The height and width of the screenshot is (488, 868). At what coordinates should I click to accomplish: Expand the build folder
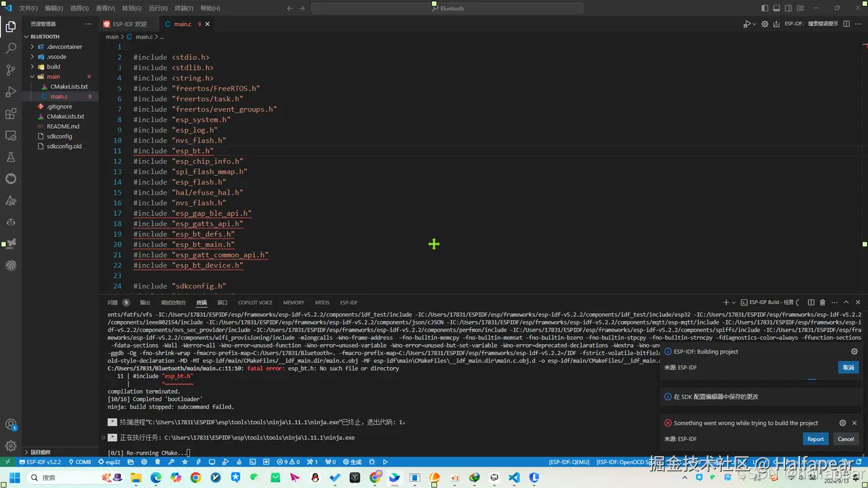click(x=60, y=67)
